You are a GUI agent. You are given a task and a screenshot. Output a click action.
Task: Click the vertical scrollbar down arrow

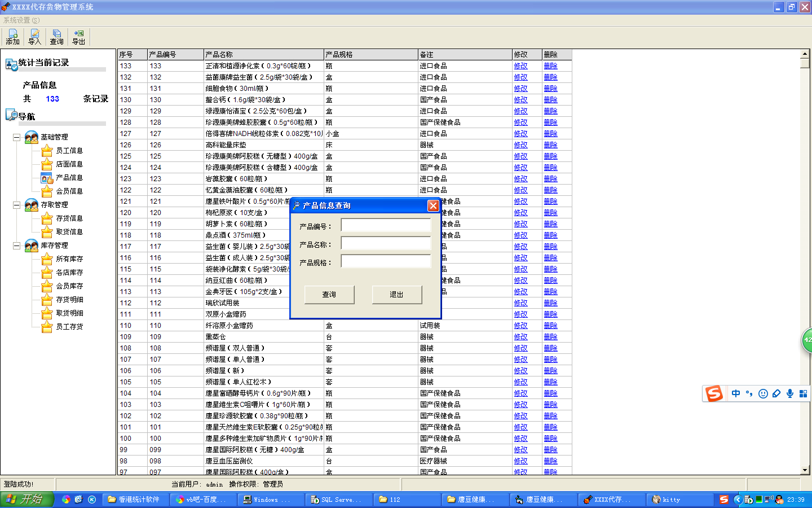point(805,470)
